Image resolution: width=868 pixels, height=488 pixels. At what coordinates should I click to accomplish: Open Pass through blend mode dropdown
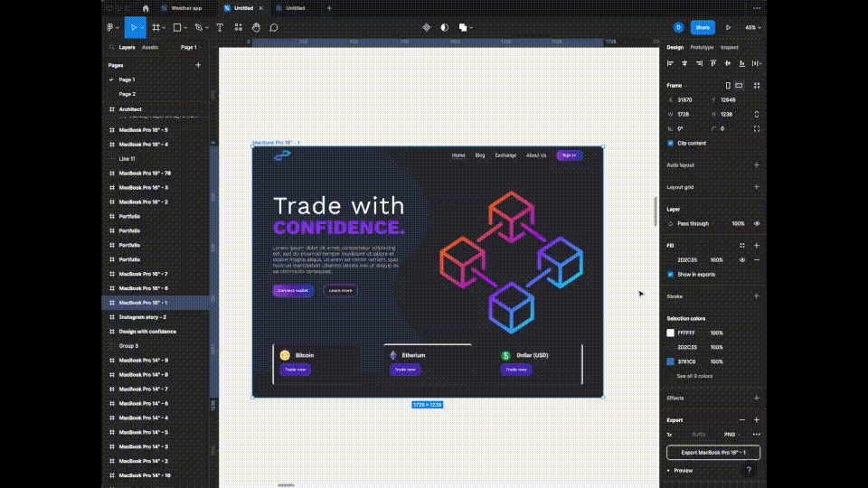click(x=693, y=224)
